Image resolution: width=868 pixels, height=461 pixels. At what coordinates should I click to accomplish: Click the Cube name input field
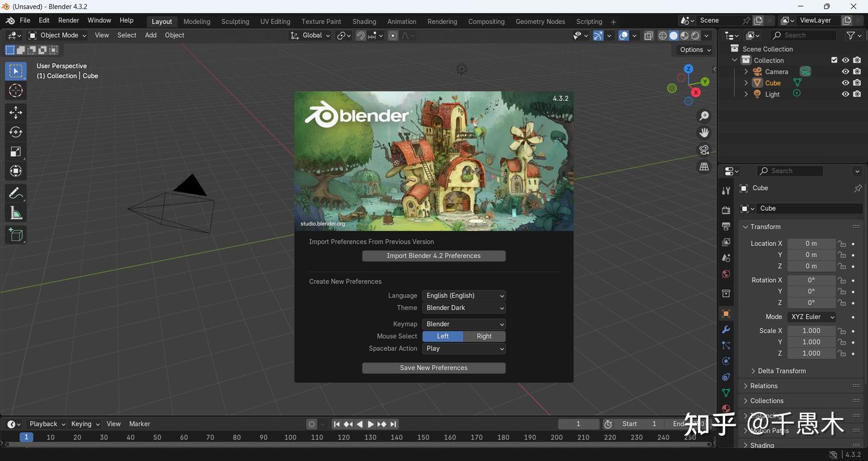[810, 208]
